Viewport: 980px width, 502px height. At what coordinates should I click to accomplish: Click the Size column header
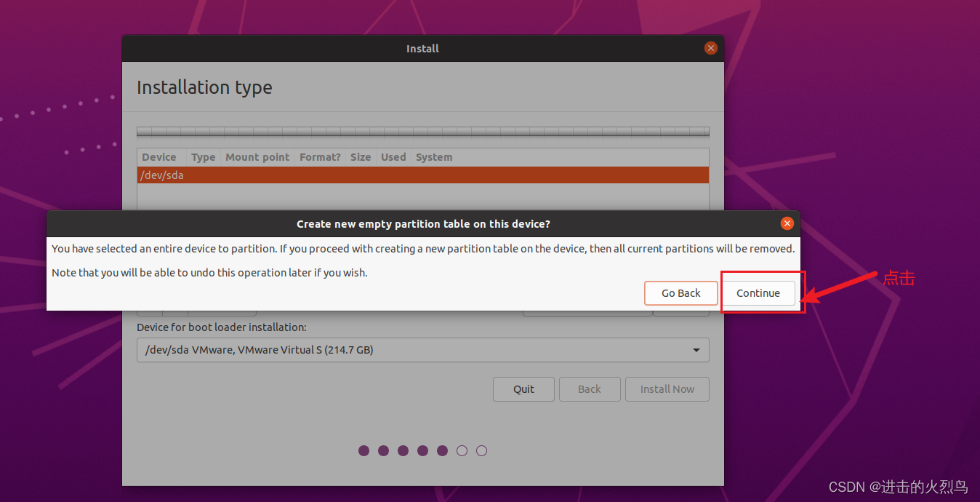(360, 156)
